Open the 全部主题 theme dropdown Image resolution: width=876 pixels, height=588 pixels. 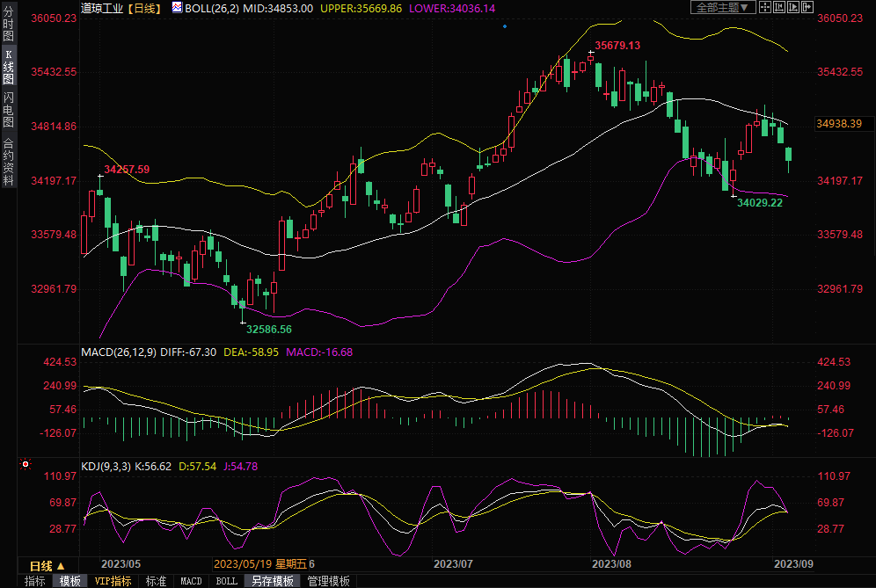coord(724,7)
